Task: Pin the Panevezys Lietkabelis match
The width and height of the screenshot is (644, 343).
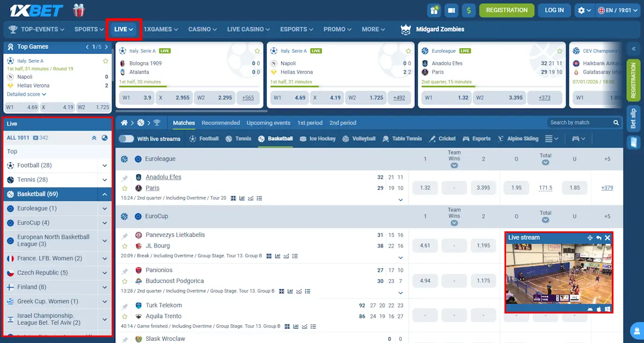Action: click(125, 236)
